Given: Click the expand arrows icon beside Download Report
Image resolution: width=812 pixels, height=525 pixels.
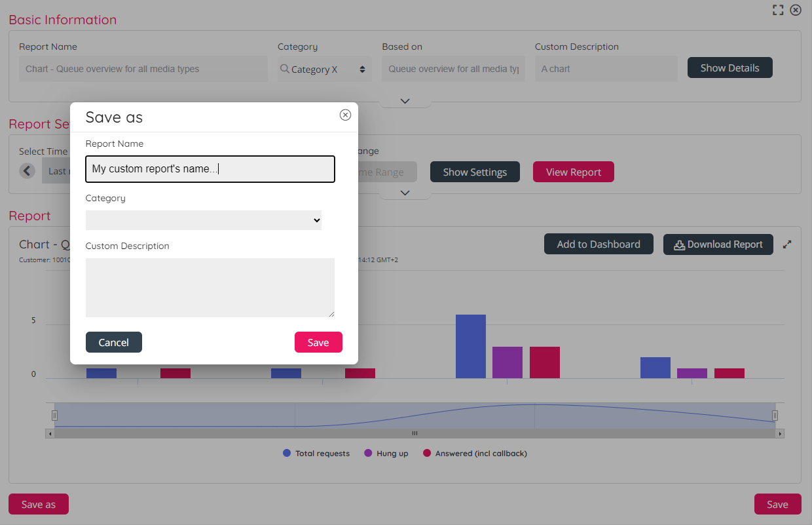Looking at the screenshot, I should (x=787, y=244).
